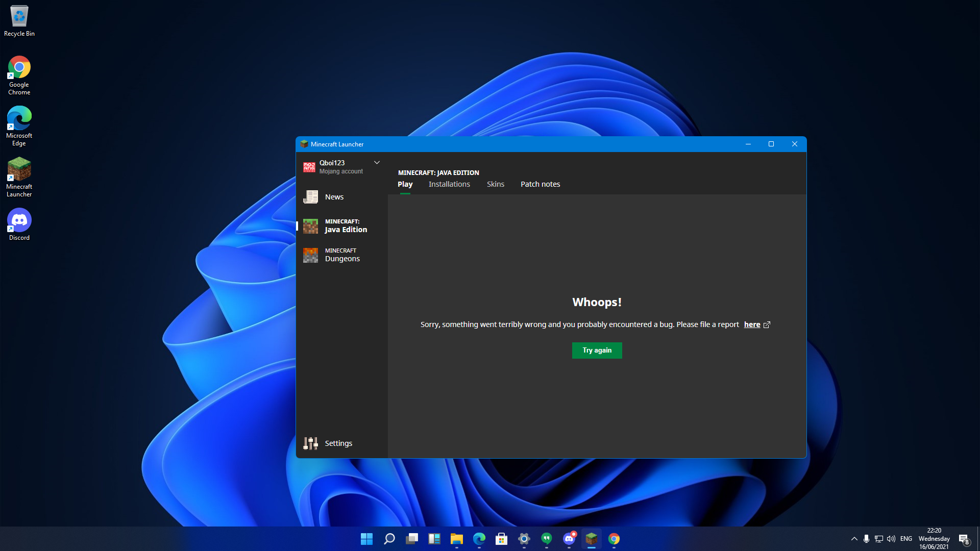Open the Windows Start menu
Screen dimensions: 980x551
[x=366, y=539]
